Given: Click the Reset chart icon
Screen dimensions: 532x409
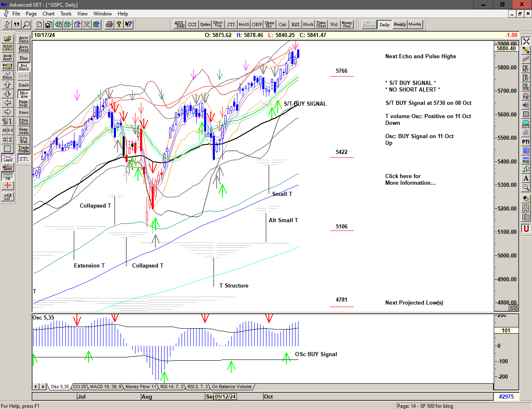Looking at the screenshot, I should pyautogui.click(x=7, y=57).
